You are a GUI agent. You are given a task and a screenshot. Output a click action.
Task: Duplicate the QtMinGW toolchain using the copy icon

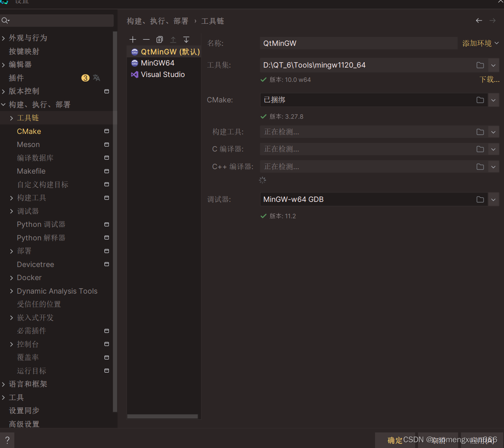click(160, 39)
